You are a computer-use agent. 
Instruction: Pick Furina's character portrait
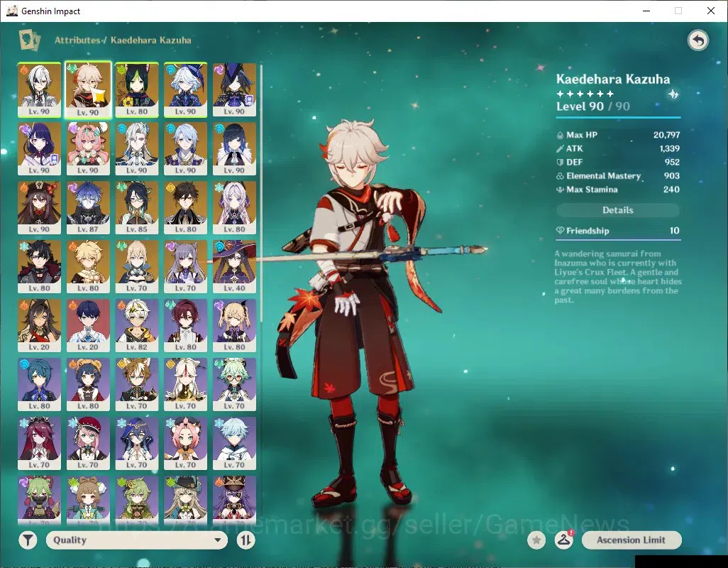[x=186, y=89]
